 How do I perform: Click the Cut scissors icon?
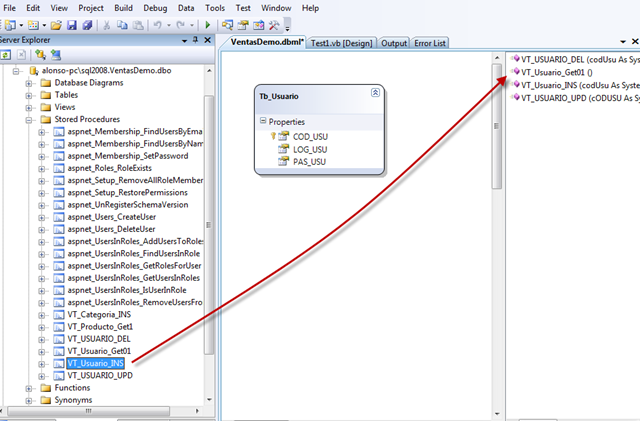(x=107, y=25)
